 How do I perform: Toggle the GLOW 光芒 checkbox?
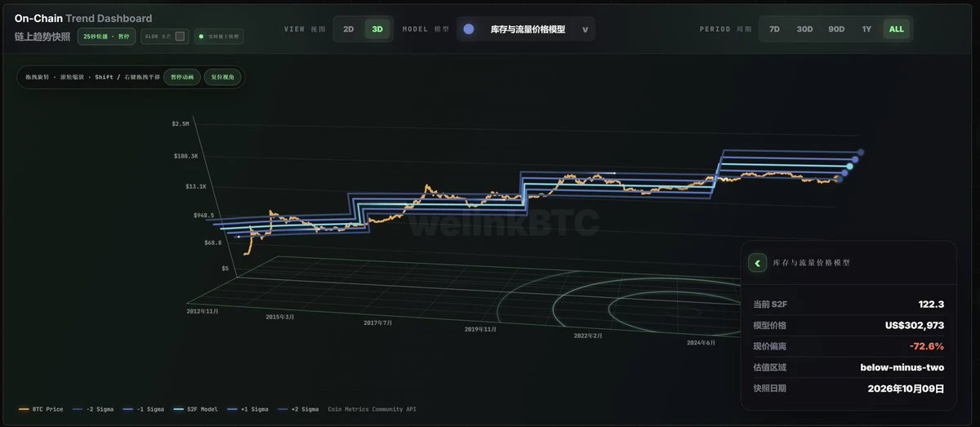tap(180, 36)
